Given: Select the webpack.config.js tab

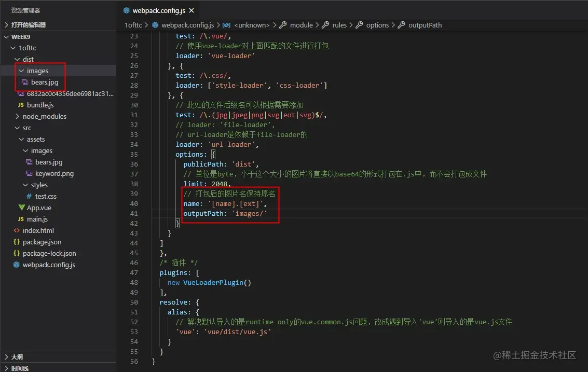Looking at the screenshot, I should click(159, 10).
